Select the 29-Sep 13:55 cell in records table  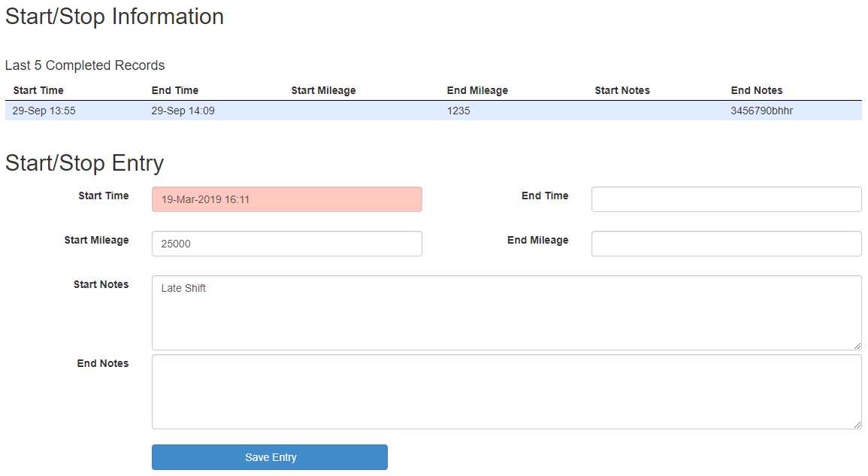tap(44, 111)
